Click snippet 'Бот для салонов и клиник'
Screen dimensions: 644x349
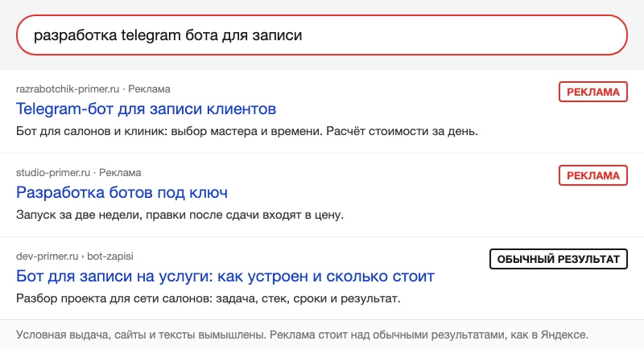coord(247,132)
